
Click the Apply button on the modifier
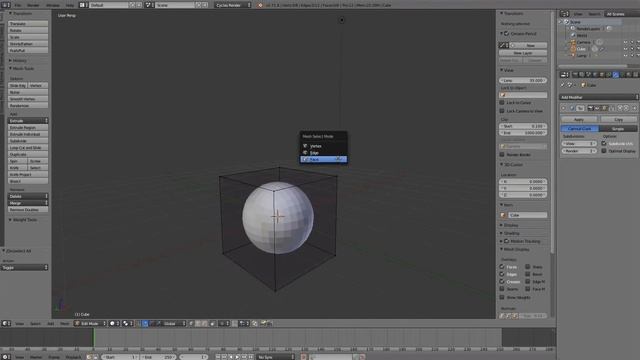(579, 119)
